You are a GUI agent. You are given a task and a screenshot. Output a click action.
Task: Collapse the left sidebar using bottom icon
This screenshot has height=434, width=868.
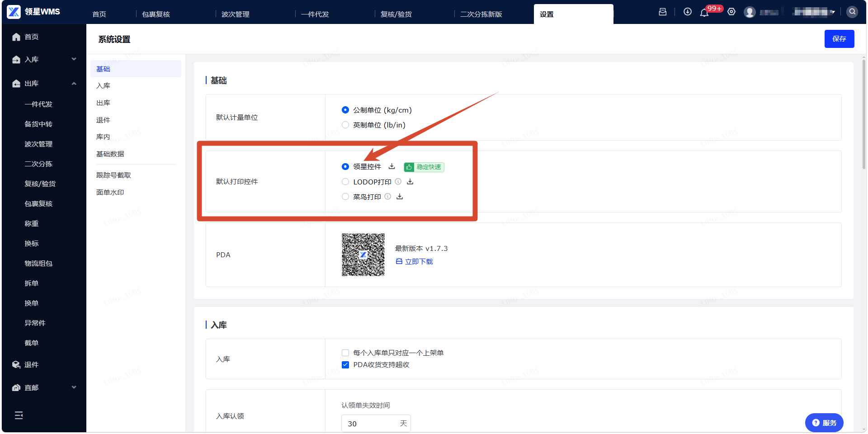coord(19,415)
